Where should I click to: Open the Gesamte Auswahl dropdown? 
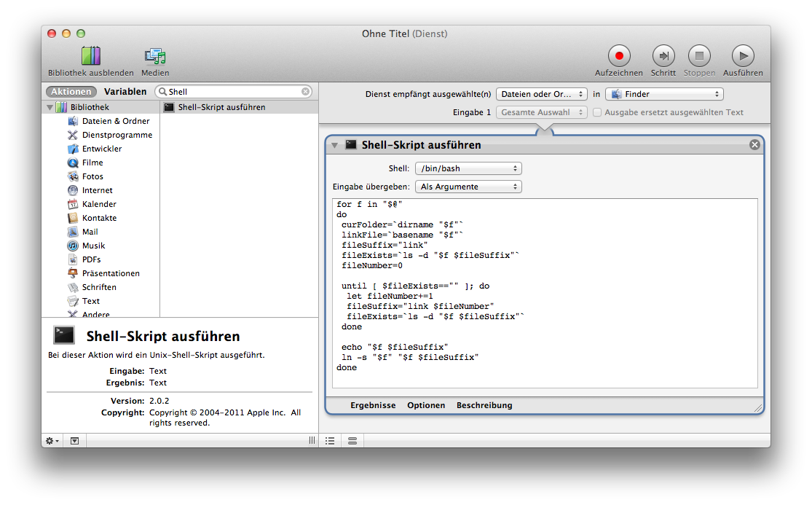[542, 112]
